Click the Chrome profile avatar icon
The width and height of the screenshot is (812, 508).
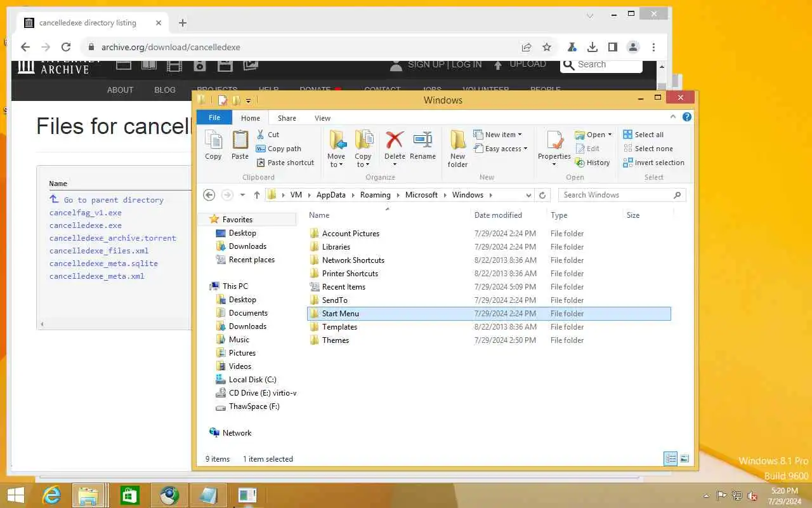point(632,47)
